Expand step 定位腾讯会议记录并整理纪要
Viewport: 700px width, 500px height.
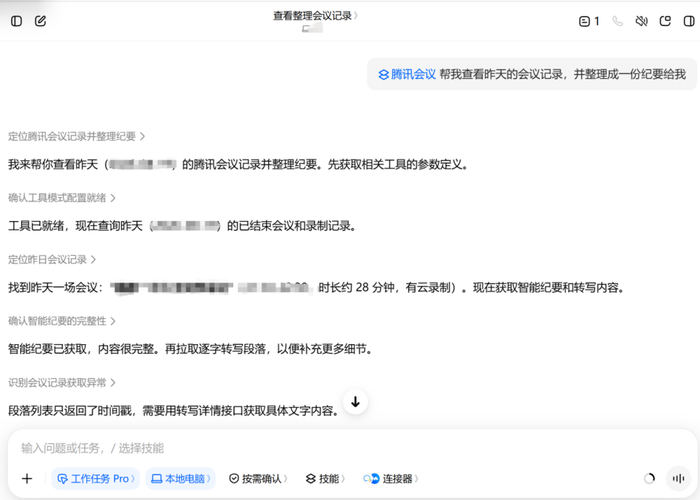coord(76,136)
